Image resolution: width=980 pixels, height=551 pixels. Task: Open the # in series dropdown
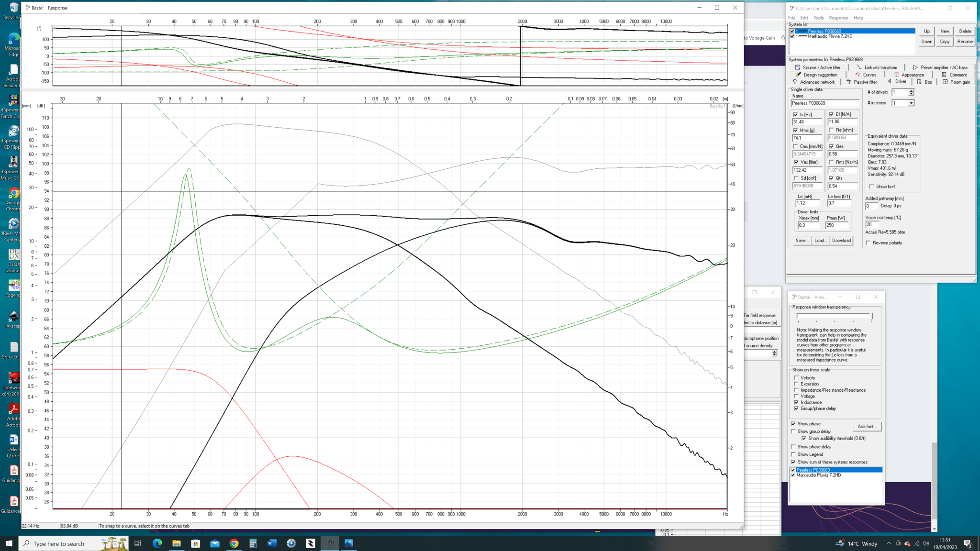[x=911, y=103]
